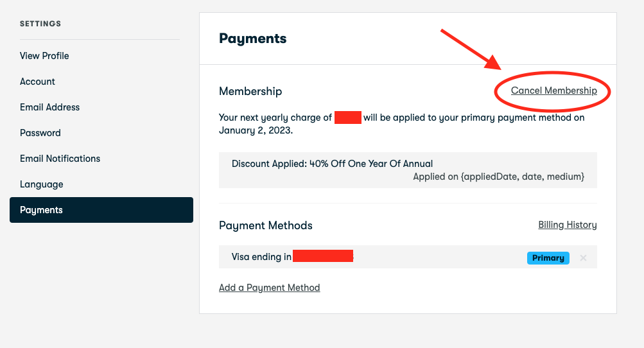Click the blue Primary badge

coord(548,258)
